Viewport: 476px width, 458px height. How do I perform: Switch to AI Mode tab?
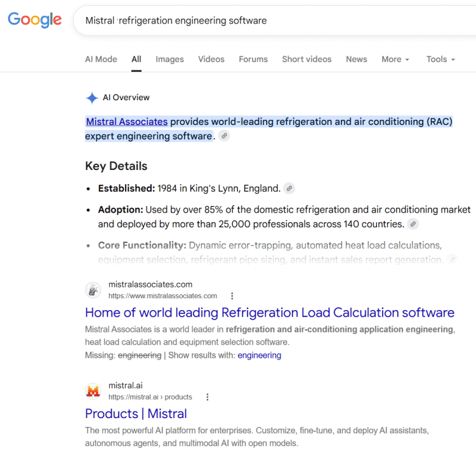(x=101, y=59)
